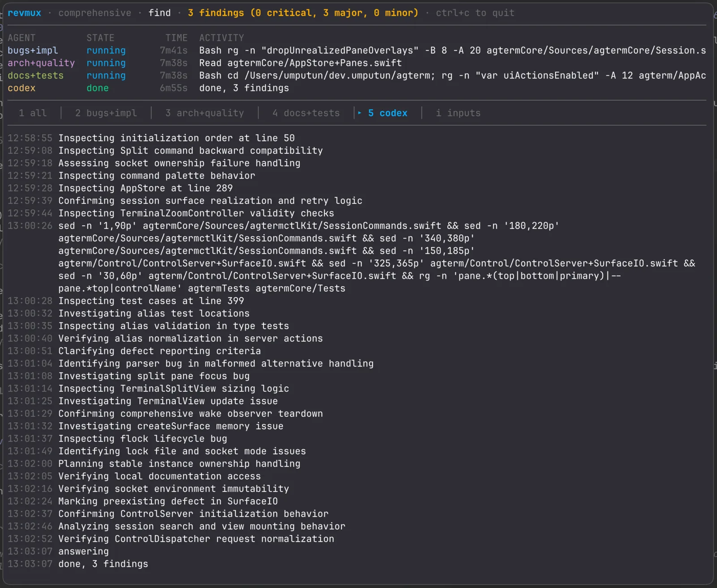Click 'Investigating split pane focus bug' line
Image resolution: width=717 pixels, height=588 pixels.
(x=154, y=376)
